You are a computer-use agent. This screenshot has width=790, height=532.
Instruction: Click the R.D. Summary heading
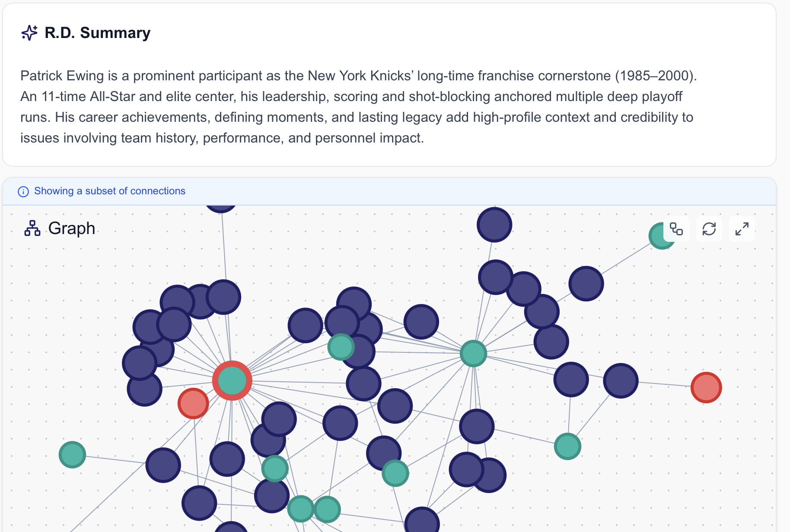[x=97, y=32]
